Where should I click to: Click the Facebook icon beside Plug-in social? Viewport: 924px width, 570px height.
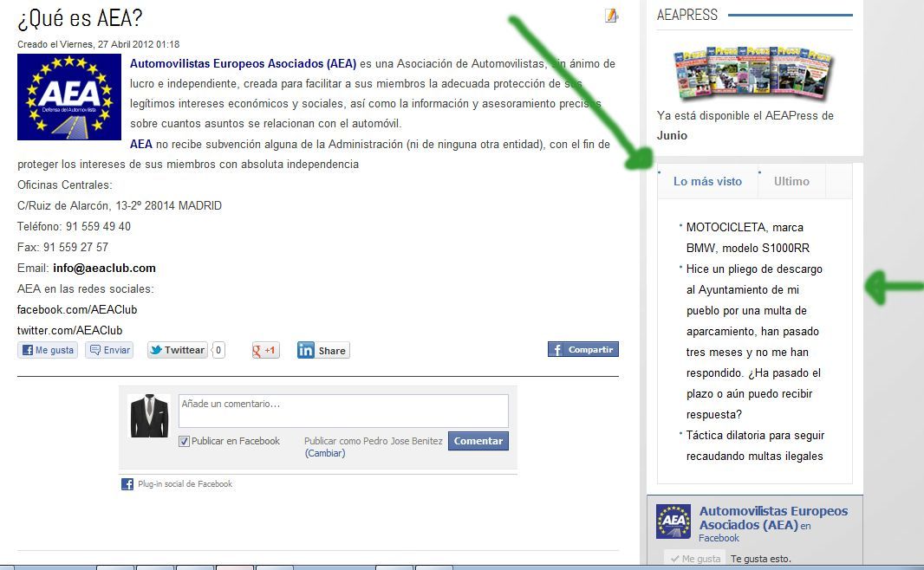[x=127, y=484]
